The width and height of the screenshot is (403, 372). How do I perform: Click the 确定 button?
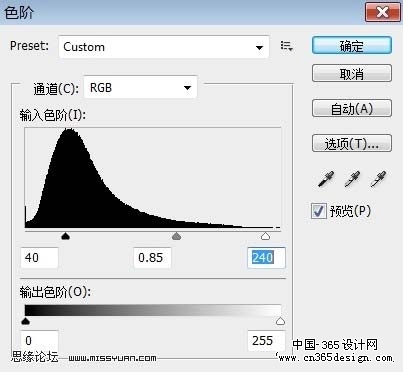click(352, 46)
